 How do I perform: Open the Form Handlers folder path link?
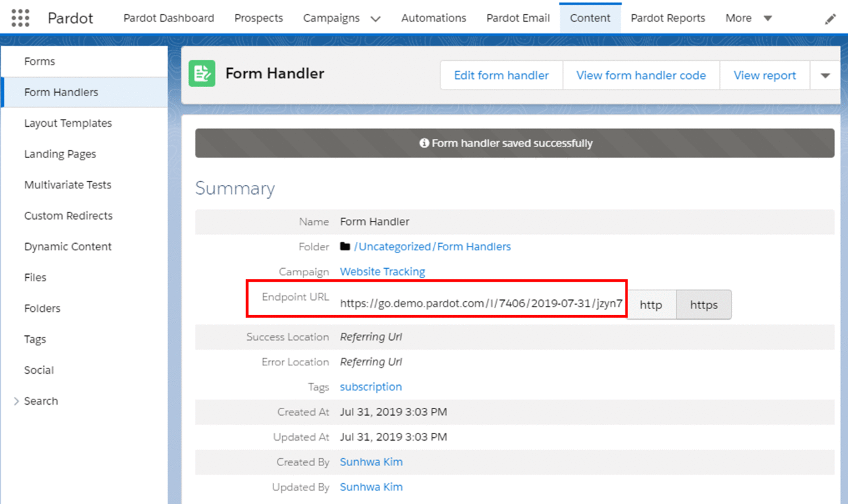[473, 246]
